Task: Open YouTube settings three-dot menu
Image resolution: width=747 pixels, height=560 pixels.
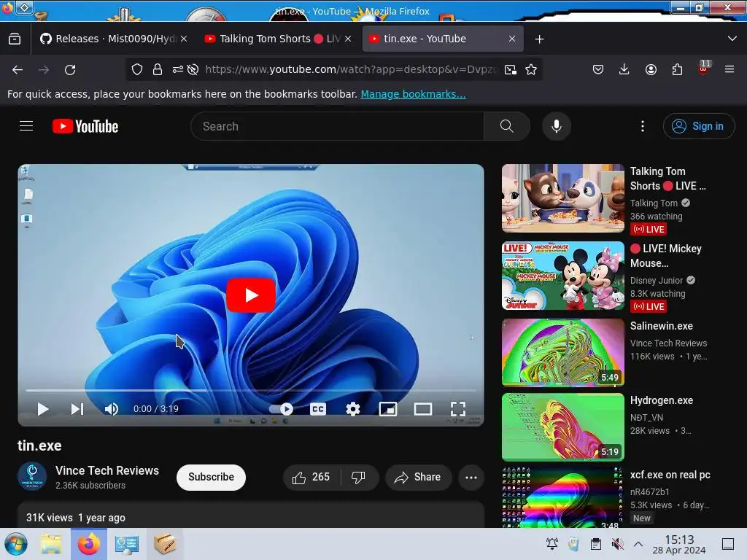Action: pos(643,126)
